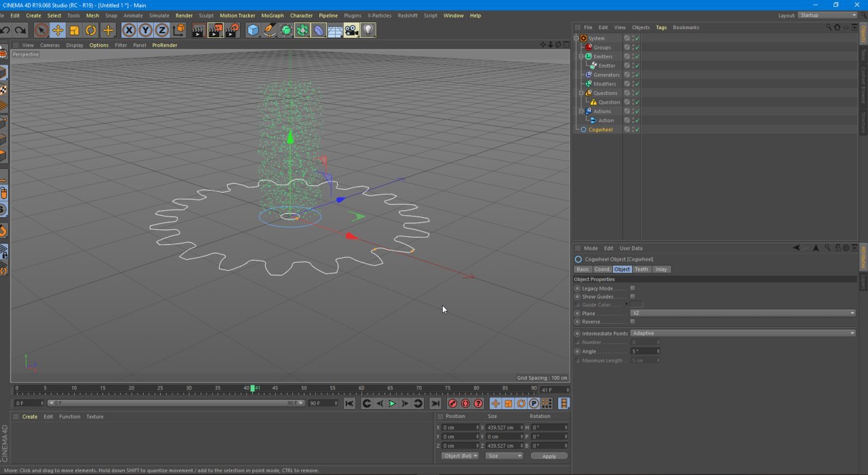
Task: Open the Render menu
Action: tap(184, 15)
